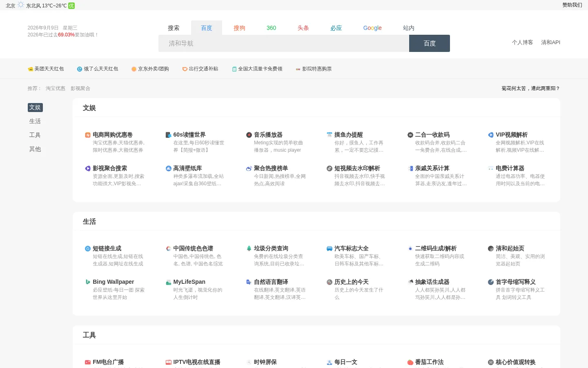Click the VIP视频解析 play icon
This screenshot has width=588, height=368.
[x=491, y=135]
